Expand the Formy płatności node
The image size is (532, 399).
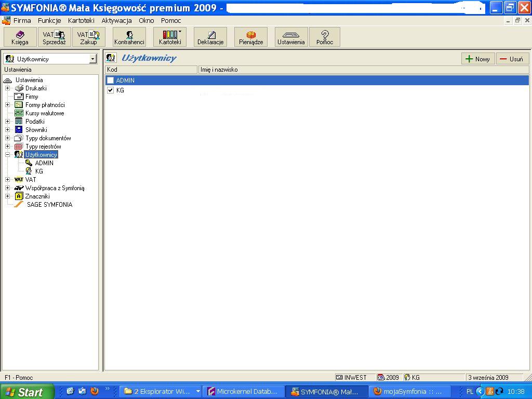tap(7, 105)
